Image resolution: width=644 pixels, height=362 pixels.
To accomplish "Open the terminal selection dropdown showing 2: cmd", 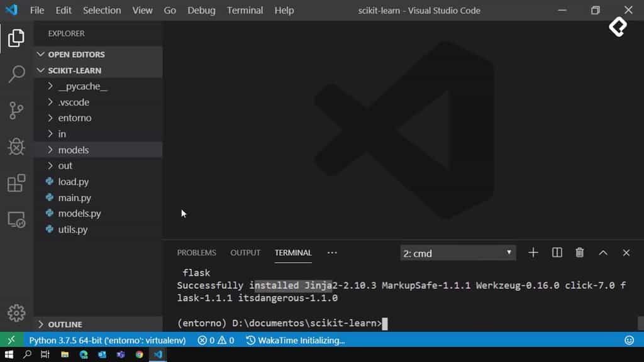I will (457, 253).
